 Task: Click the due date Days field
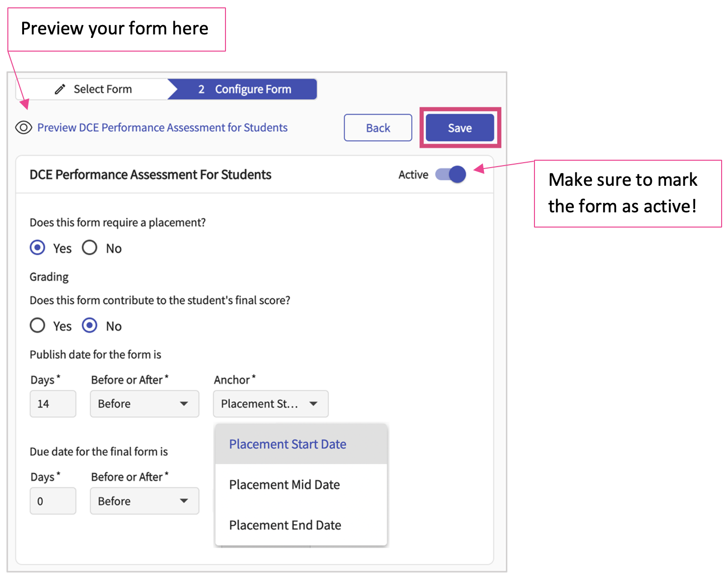53,501
